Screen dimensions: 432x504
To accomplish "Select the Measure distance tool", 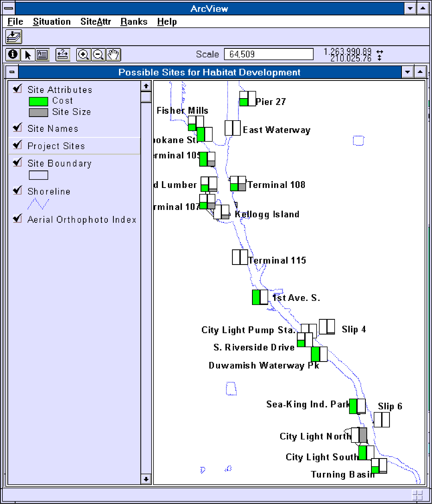I will [x=63, y=54].
